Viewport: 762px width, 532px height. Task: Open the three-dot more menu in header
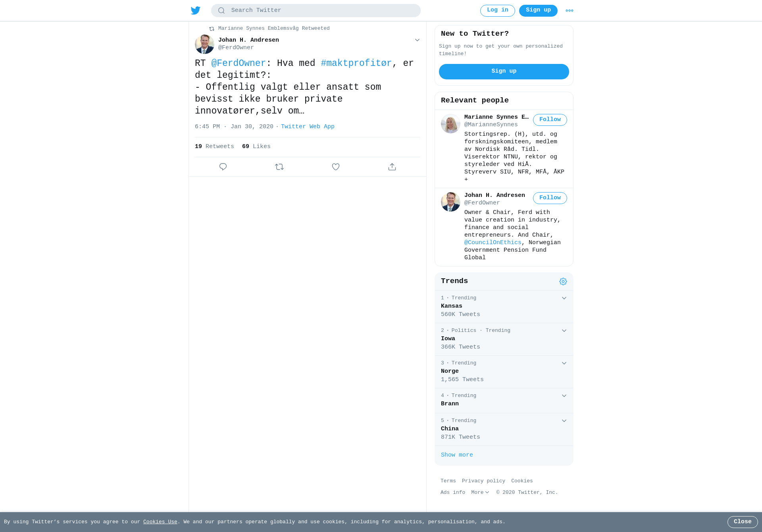[570, 11]
